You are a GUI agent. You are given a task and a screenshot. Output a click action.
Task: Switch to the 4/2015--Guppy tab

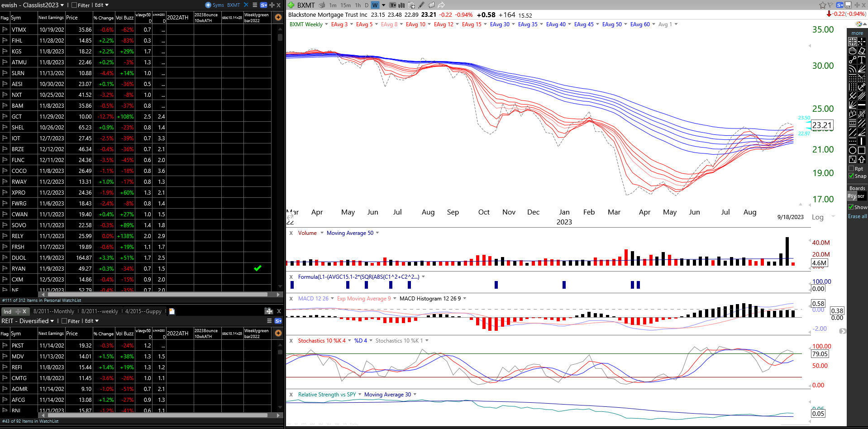pos(143,311)
